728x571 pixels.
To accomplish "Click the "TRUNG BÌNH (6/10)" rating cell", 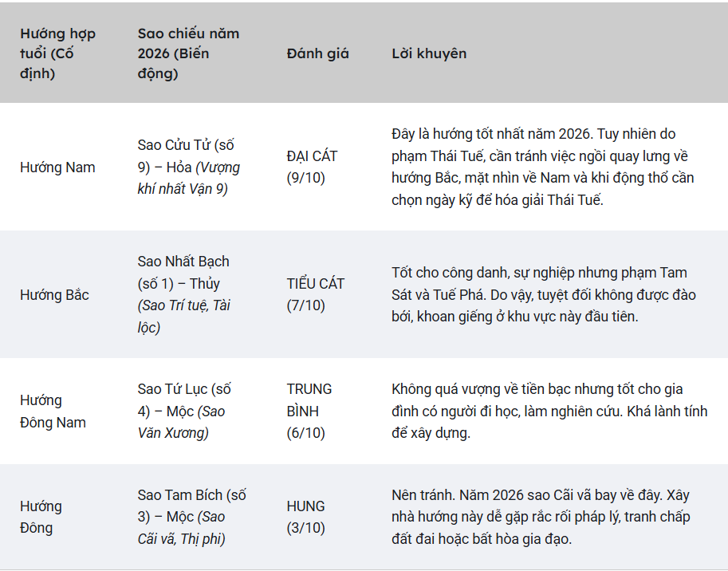I will (309, 412).
